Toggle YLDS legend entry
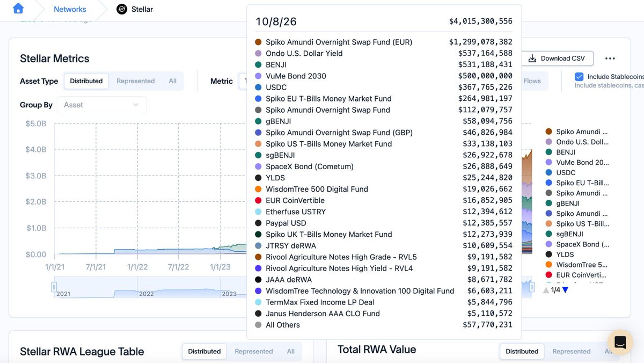This screenshot has height=363, width=644. coord(560,255)
